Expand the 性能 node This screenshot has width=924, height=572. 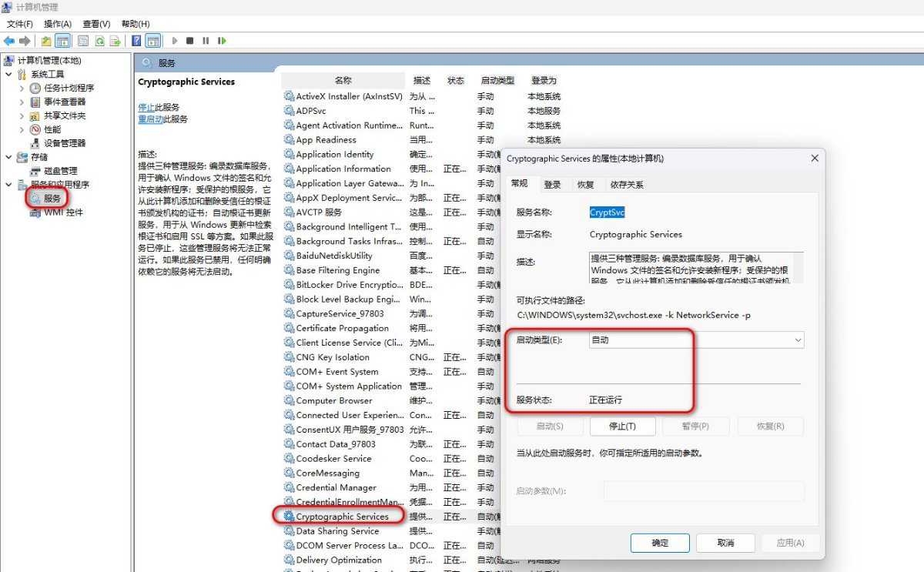point(22,130)
